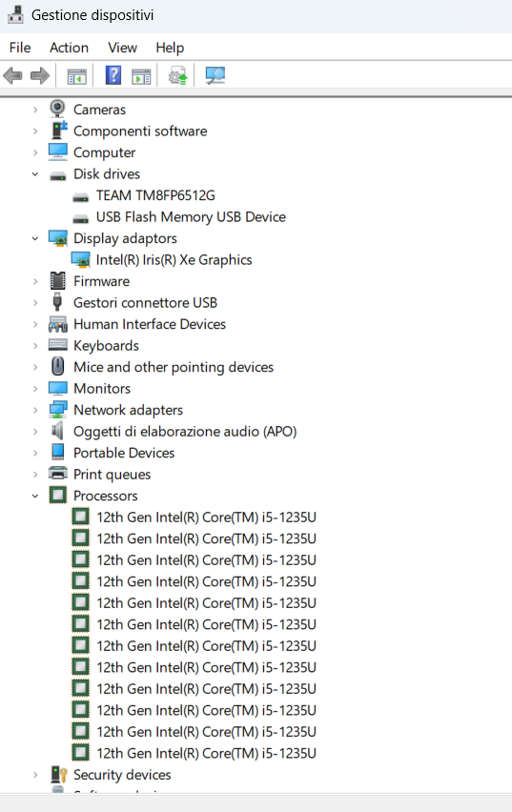Select the first i5-1235U processor entry
512x812 pixels.
point(206,518)
